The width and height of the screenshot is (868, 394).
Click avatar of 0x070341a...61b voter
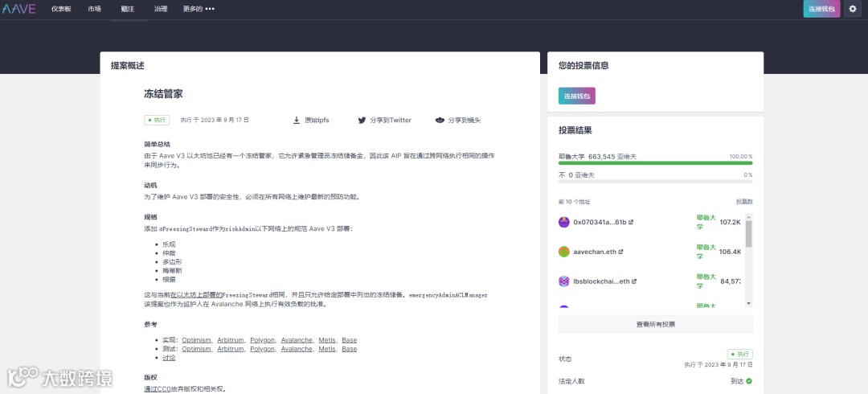[x=564, y=222]
